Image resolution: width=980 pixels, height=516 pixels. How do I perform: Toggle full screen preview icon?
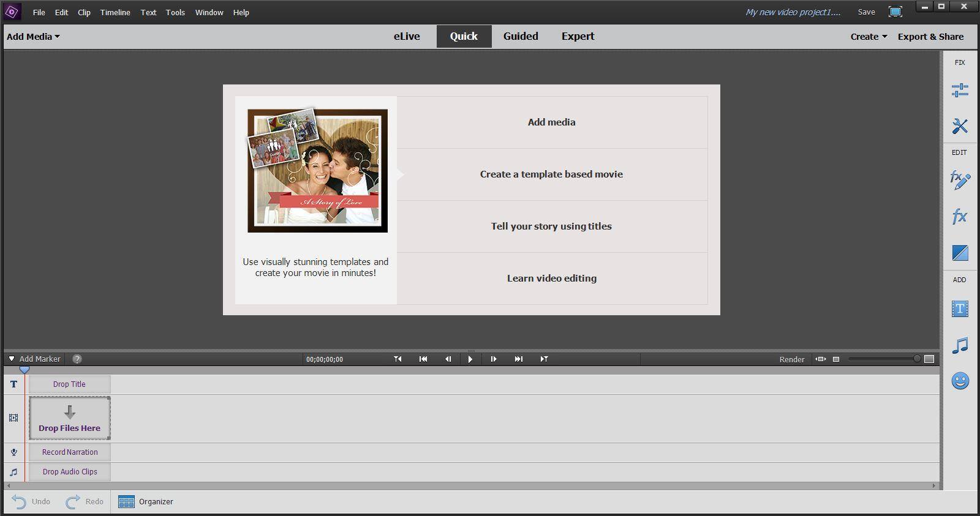pos(895,12)
